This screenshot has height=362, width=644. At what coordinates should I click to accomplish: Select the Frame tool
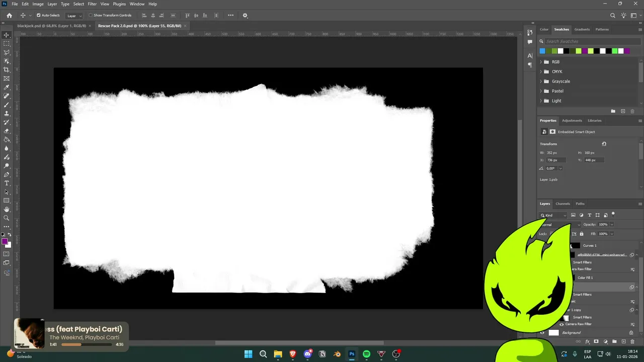tap(7, 78)
